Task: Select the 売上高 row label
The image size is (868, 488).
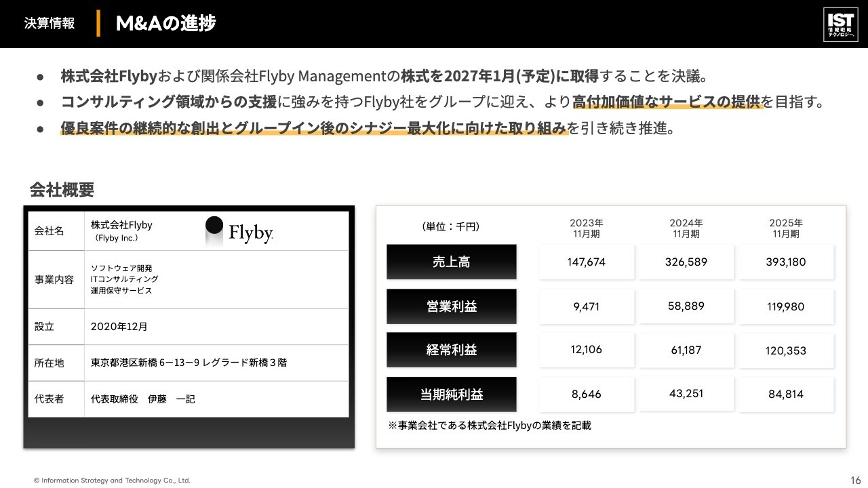Action: [x=452, y=262]
